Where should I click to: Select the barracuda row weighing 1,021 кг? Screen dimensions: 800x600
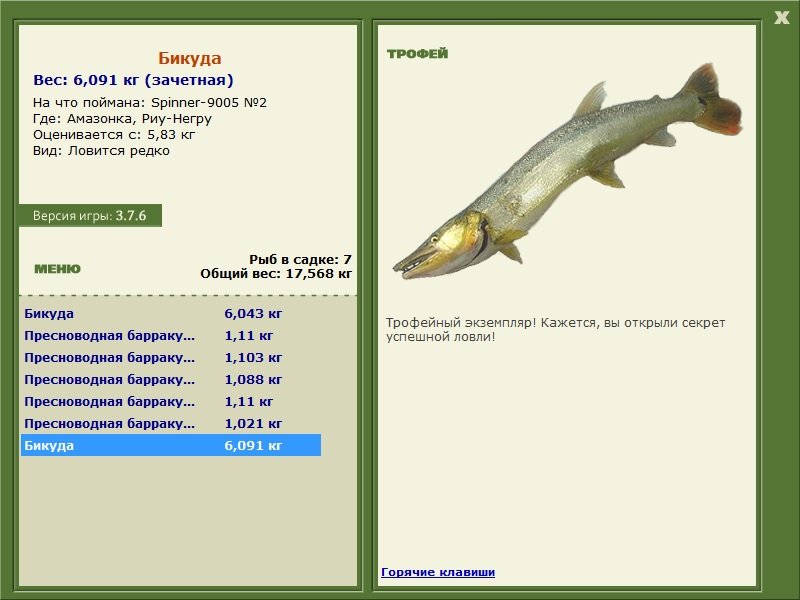[x=171, y=423]
